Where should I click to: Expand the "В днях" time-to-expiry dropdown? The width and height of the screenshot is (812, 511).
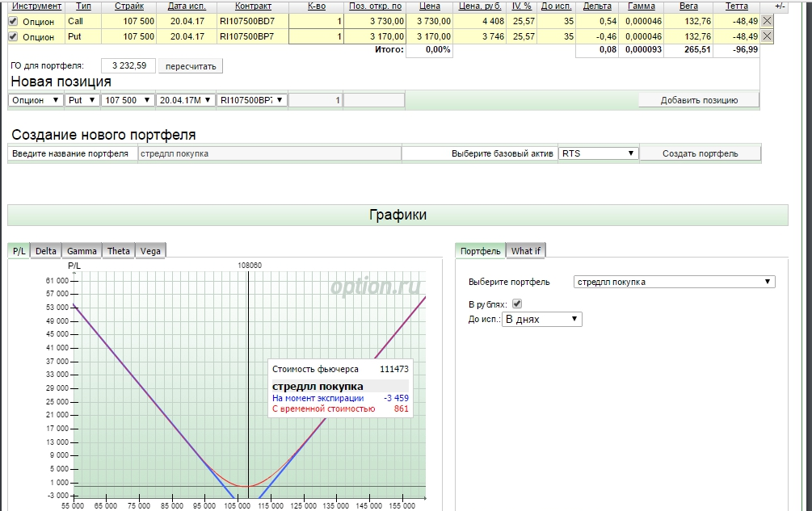click(x=541, y=320)
